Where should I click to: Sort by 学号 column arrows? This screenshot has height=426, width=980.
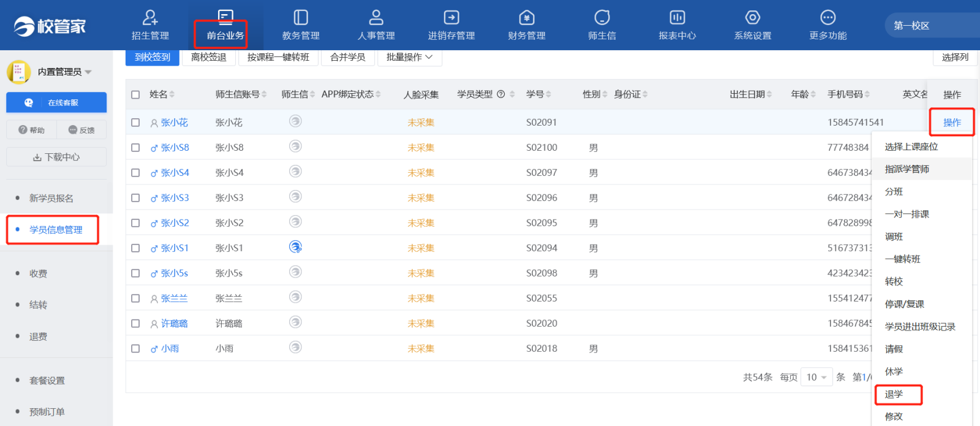pyautogui.click(x=549, y=94)
